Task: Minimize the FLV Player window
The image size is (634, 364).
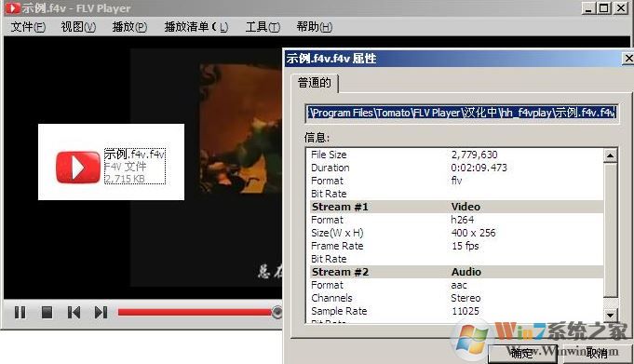Action: tap(588, 7)
